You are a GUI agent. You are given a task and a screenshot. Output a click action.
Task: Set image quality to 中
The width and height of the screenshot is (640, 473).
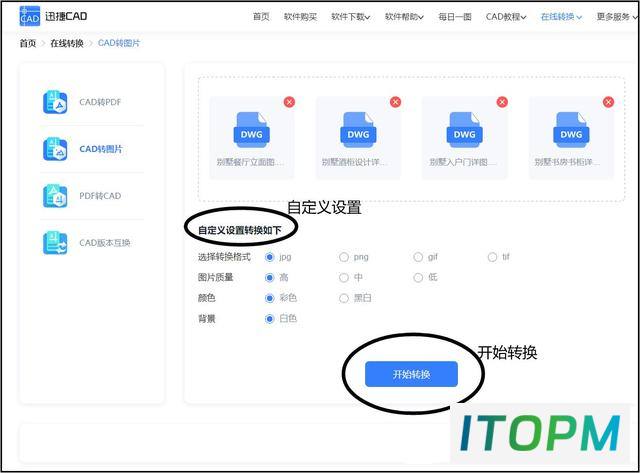click(344, 278)
